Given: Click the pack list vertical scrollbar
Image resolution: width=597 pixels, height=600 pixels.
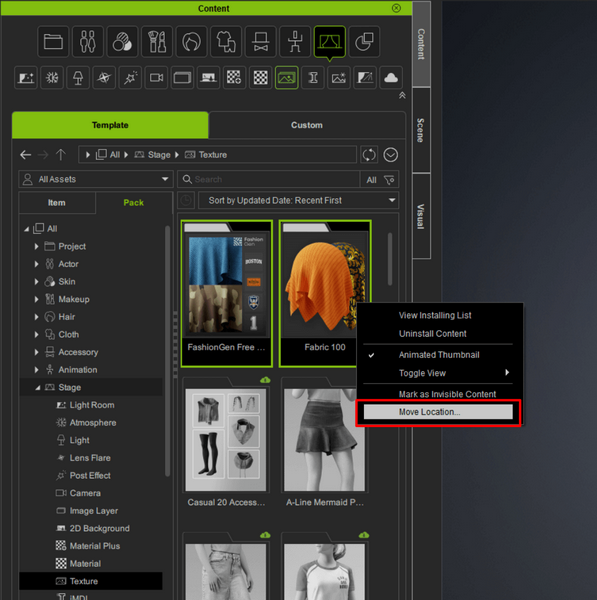Looking at the screenshot, I should point(390,259).
